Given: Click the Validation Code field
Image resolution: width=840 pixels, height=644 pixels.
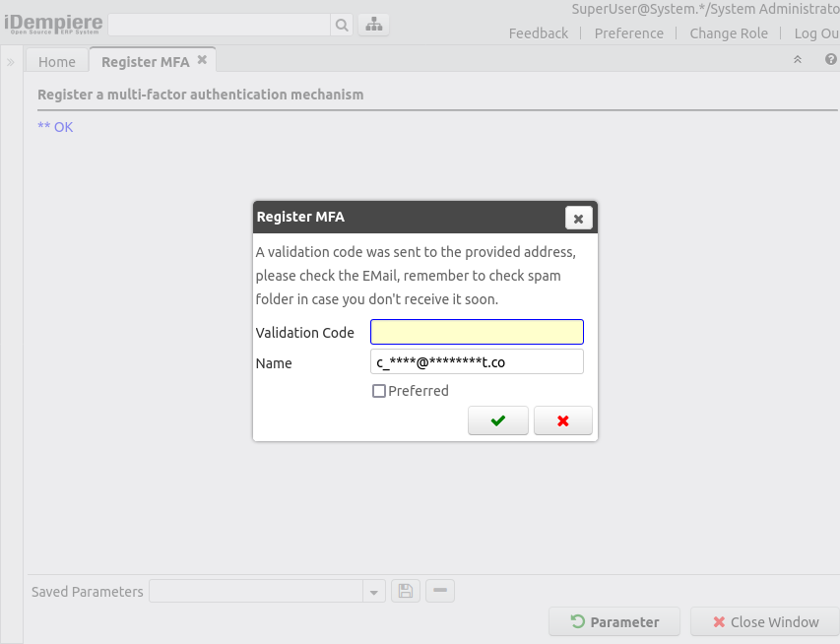Looking at the screenshot, I should pos(477,332).
